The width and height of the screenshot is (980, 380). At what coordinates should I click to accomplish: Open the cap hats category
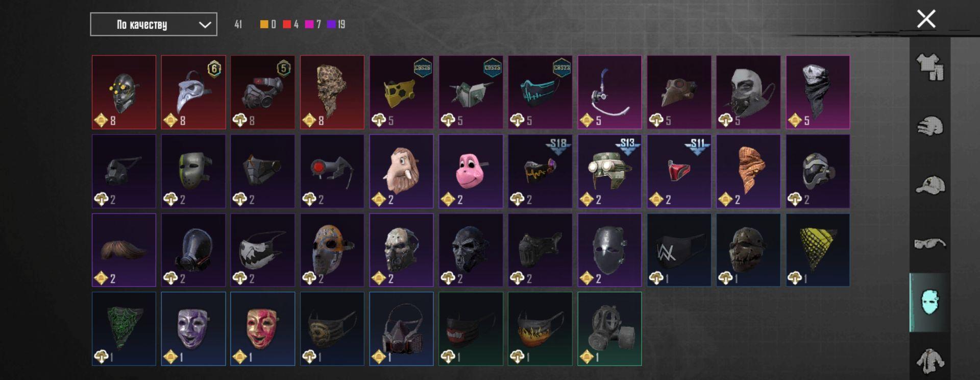coord(930,185)
